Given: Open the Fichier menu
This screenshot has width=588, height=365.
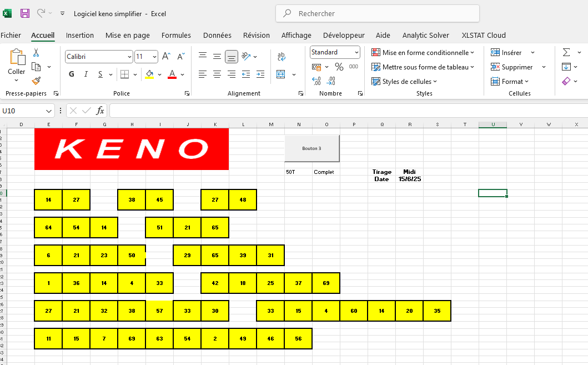Looking at the screenshot, I should (x=11, y=35).
